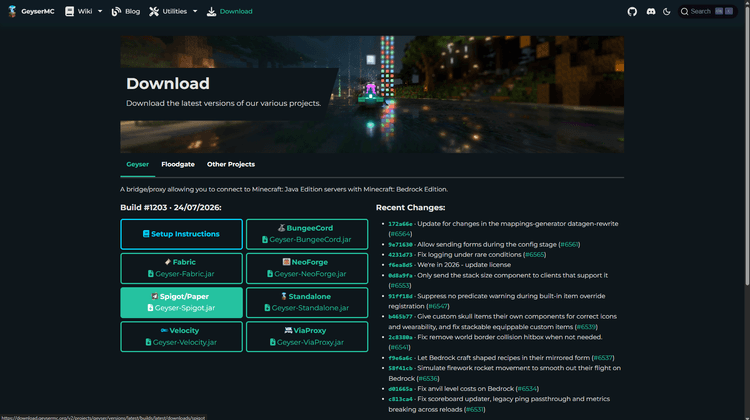Open commit 58f41cb link
This screenshot has width=750, height=420.
400,368
